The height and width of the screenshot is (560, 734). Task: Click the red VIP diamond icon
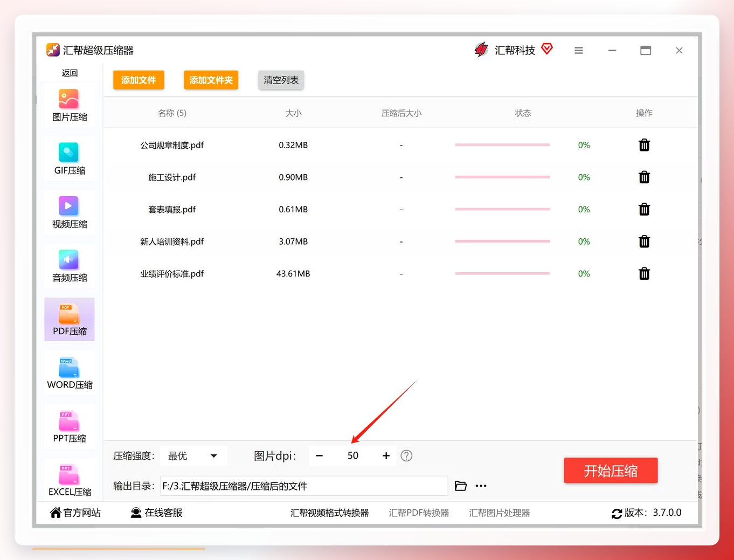coord(547,49)
